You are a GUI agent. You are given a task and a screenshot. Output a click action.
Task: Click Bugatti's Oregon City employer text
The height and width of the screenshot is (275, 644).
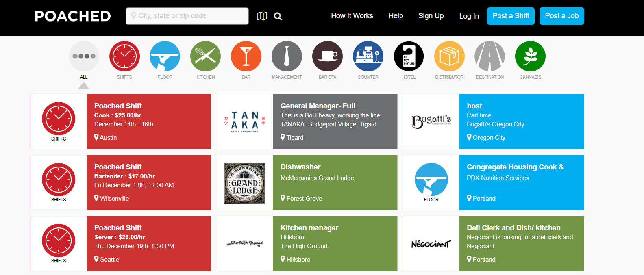496,124
